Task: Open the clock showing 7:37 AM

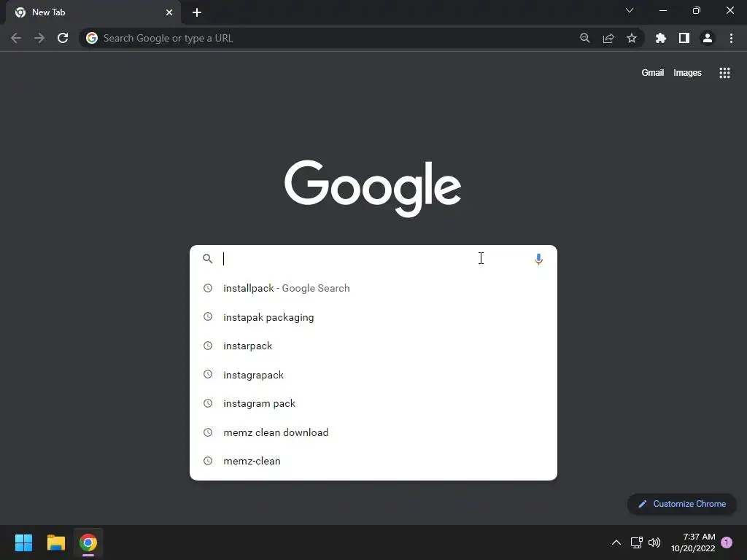Action: [693, 542]
